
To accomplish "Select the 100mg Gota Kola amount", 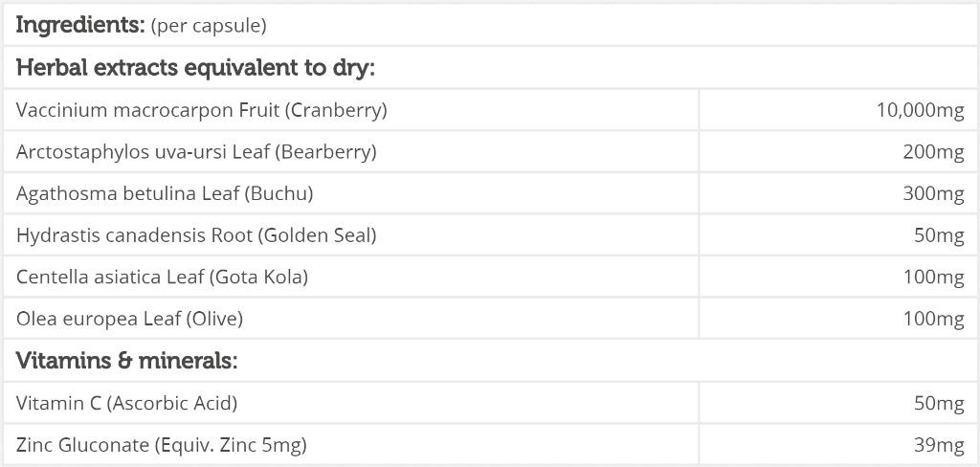I will pos(934,277).
